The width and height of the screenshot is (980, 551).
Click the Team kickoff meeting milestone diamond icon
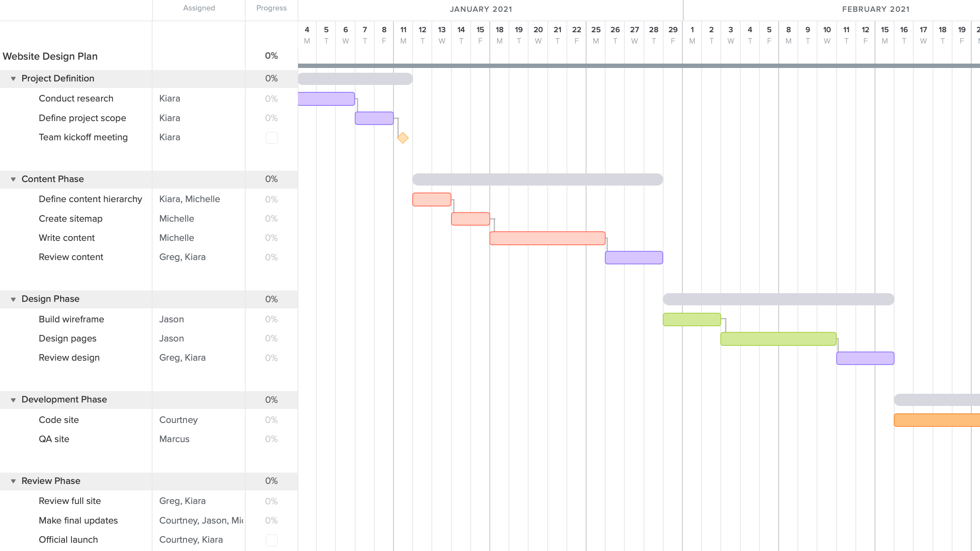[403, 137]
